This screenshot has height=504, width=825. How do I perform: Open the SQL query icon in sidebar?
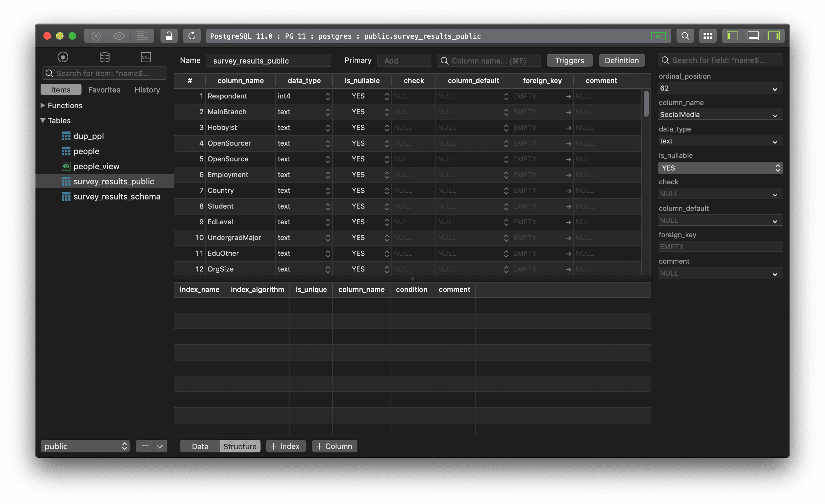146,57
